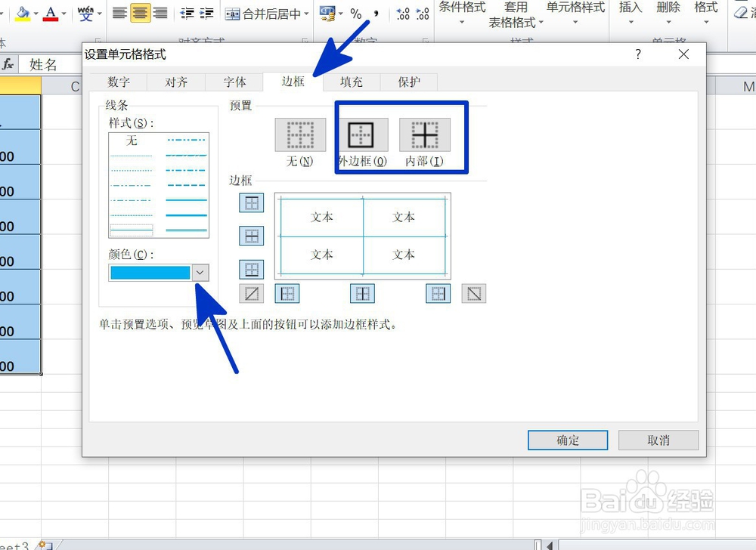Apply the 无 (no border) preset
This screenshot has width=756, height=550.
click(300, 136)
